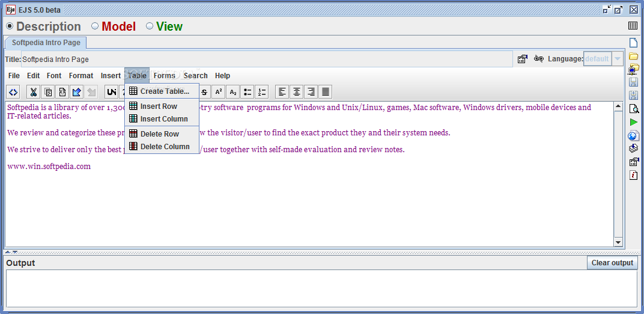Image resolution: width=644 pixels, height=314 pixels.
Task: Run the simulation with green play
Action: tap(633, 122)
